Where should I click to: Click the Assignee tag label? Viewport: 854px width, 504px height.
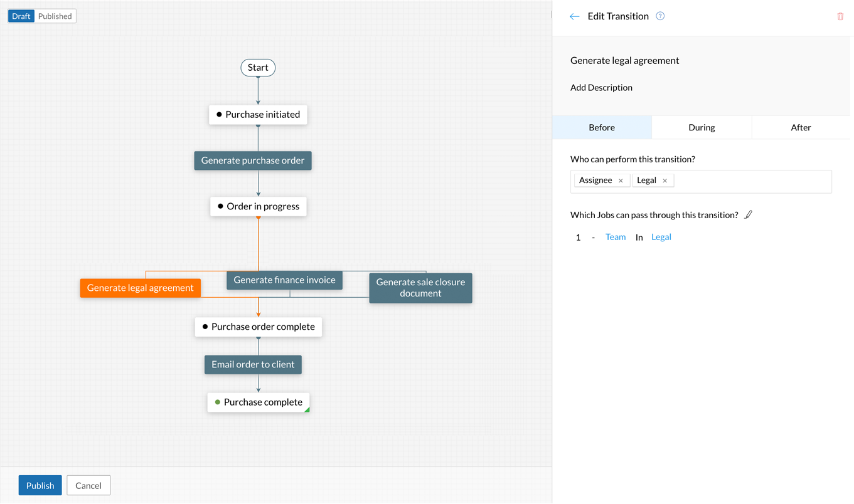595,181
